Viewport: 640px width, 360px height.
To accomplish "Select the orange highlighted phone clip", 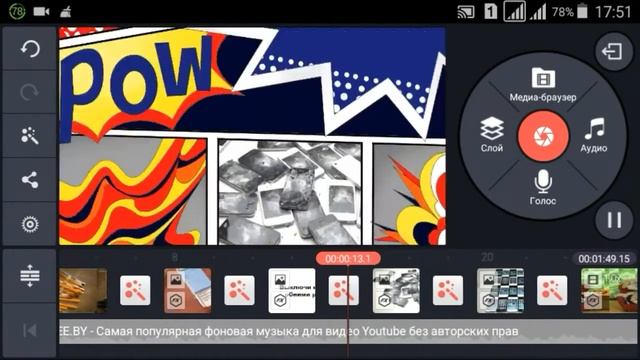I will pos(188,290).
